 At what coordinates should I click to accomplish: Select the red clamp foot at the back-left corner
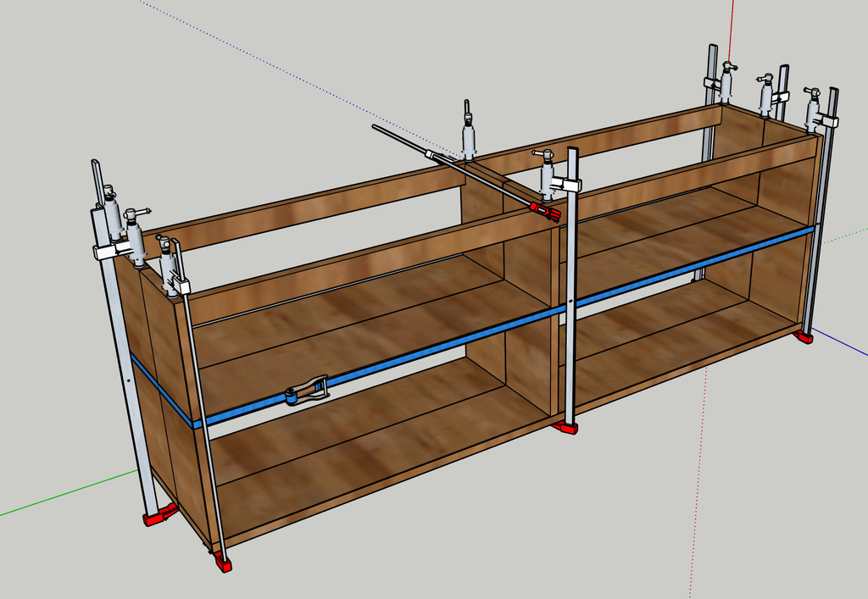(x=160, y=514)
